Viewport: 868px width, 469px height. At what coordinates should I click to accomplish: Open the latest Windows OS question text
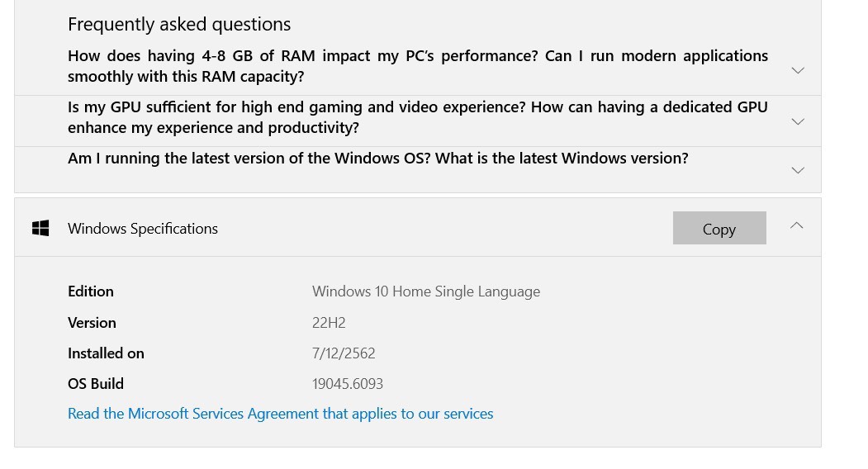coord(377,158)
